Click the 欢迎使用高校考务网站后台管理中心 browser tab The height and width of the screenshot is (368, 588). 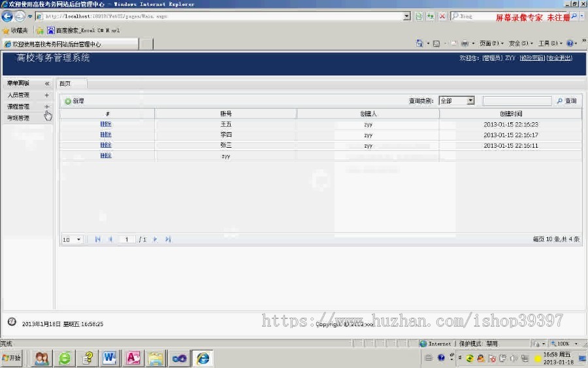tap(71, 44)
